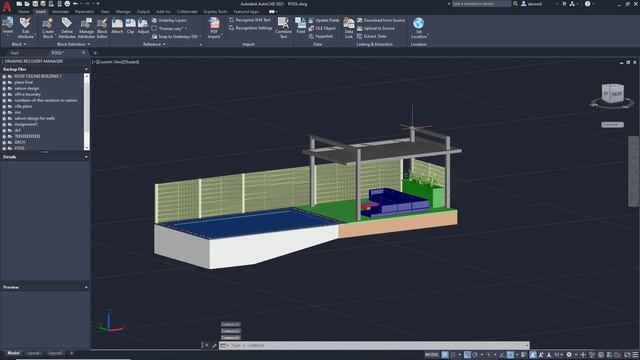Click Underlay Layers
The image size is (640, 360).
coord(169,20)
